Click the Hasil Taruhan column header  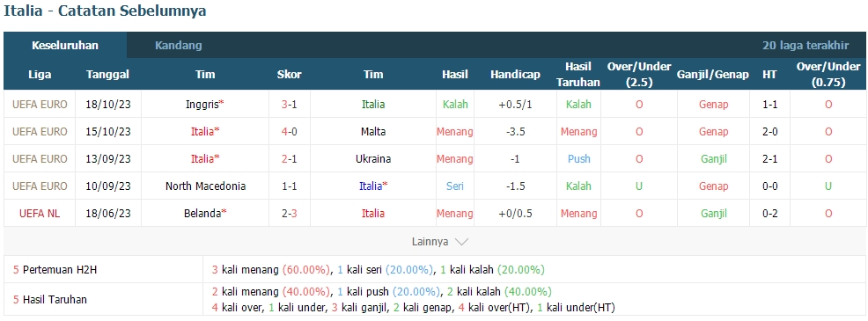point(577,74)
